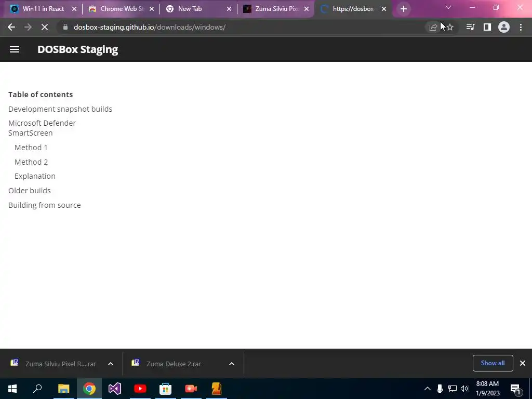Open the media controls icon

pyautogui.click(x=470, y=27)
